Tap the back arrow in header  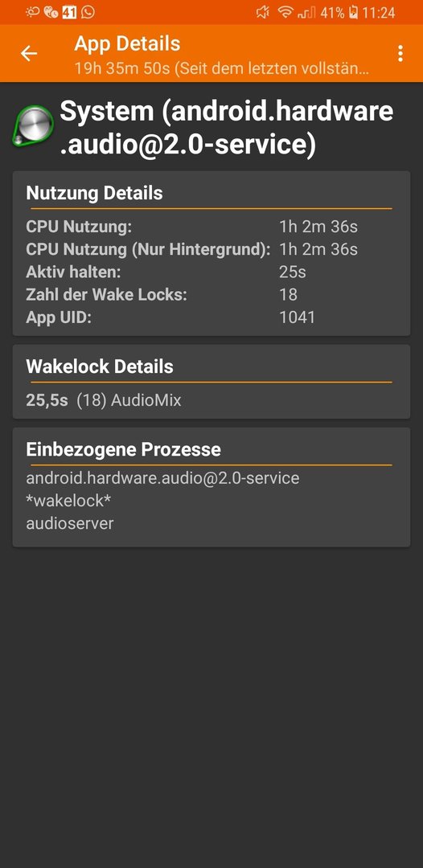(x=29, y=53)
